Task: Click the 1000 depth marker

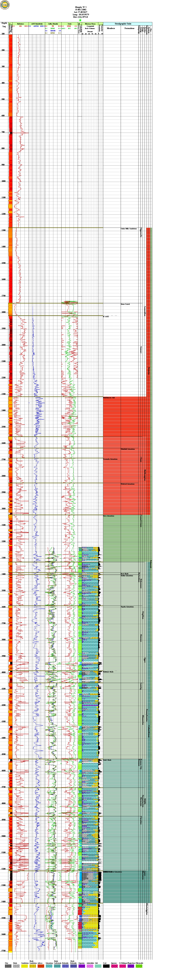Action: tap(3, 181)
